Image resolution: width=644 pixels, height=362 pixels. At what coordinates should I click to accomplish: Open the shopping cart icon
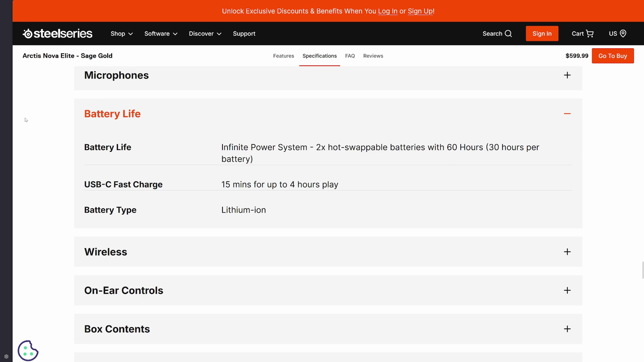click(590, 33)
